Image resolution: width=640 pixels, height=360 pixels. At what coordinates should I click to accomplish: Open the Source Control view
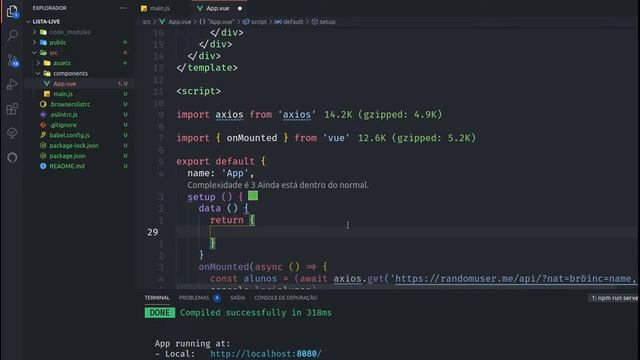pyautogui.click(x=13, y=60)
